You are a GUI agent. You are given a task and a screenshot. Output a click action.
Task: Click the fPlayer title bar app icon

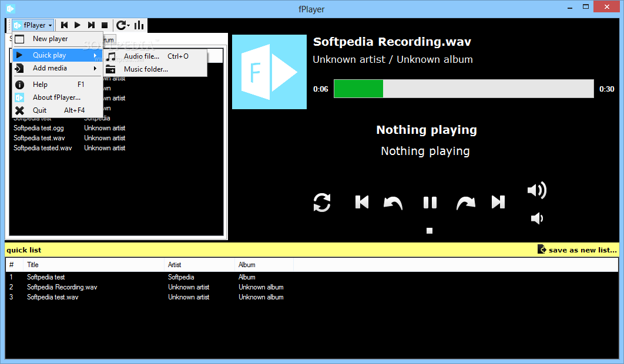pos(11,8)
